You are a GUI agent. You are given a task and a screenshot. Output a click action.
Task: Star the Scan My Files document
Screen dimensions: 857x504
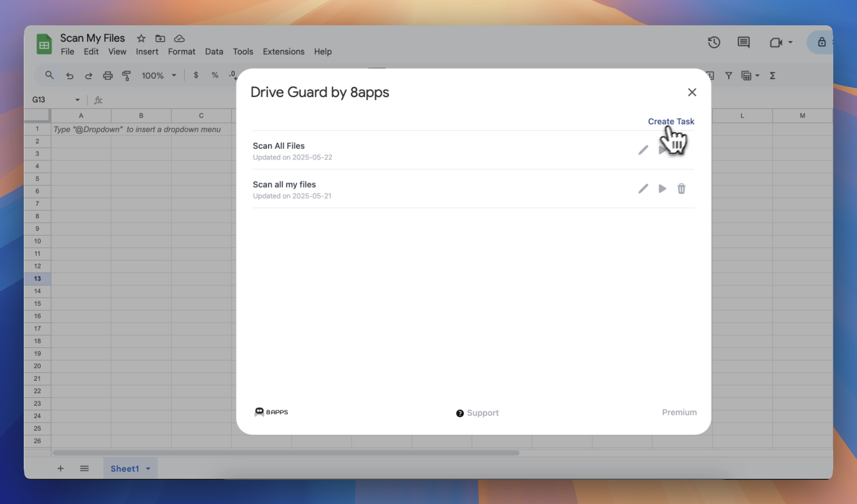(x=141, y=38)
